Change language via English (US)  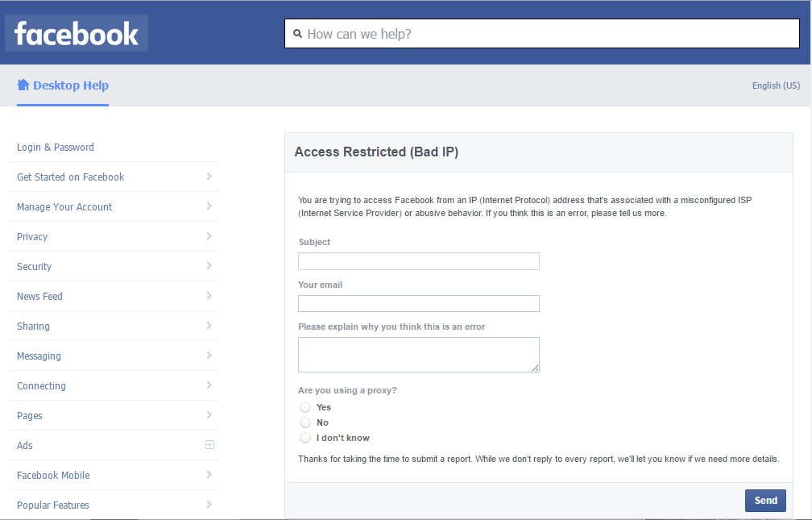pyautogui.click(x=776, y=85)
